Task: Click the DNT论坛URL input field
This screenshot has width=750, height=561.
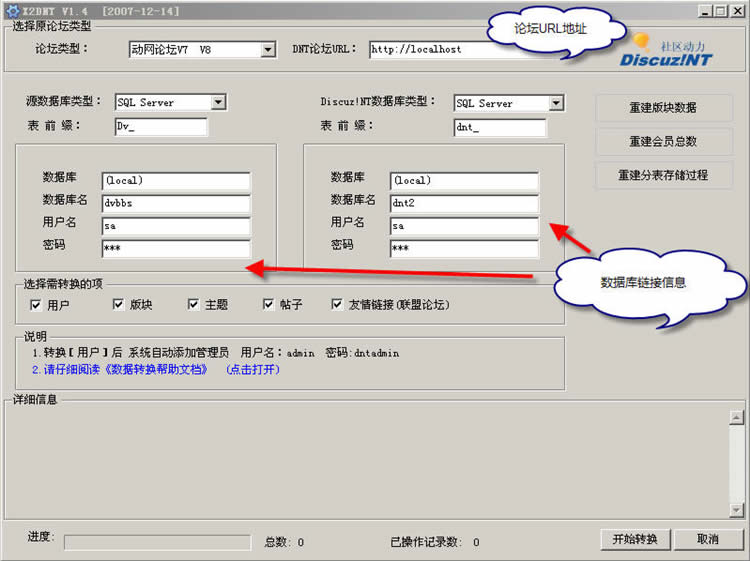Action: point(440,49)
